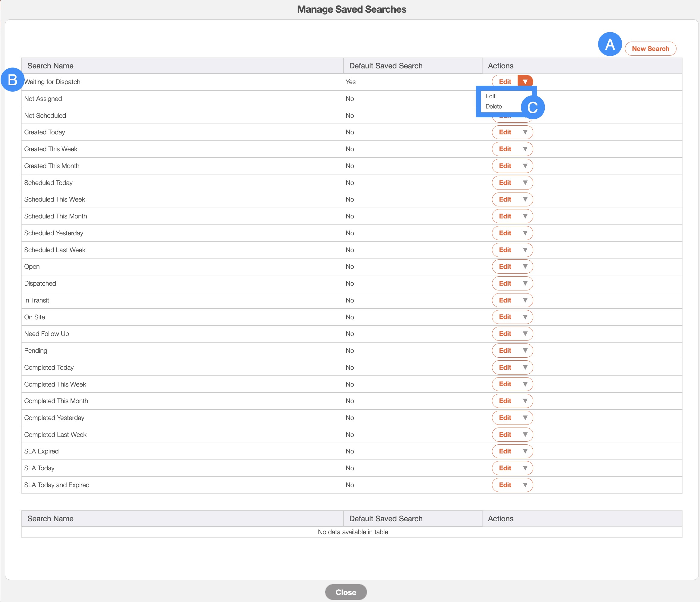700x602 pixels.
Task: Close the Manage Saved Searches dialog
Action: point(345,592)
